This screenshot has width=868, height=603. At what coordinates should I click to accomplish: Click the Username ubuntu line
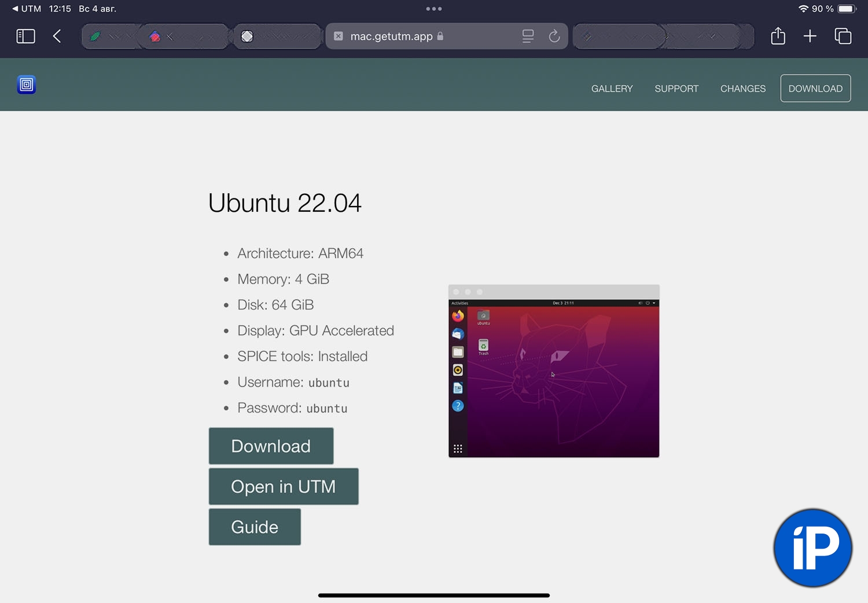293,383
